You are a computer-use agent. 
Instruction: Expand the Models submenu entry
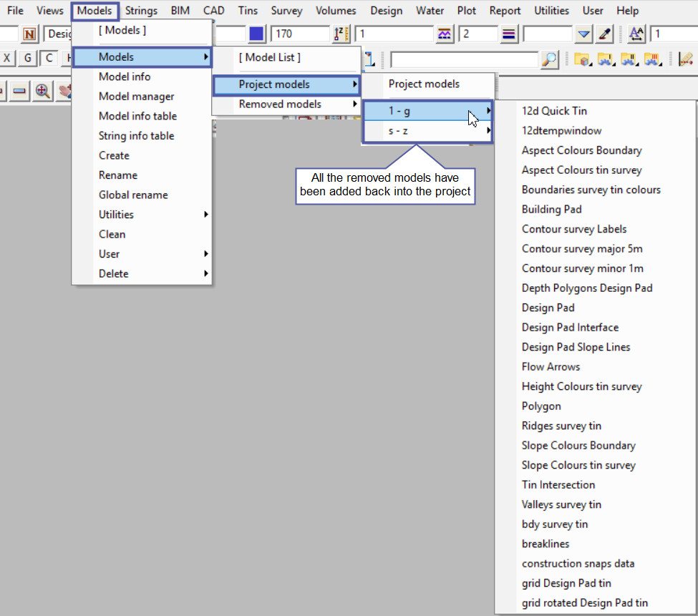coord(142,57)
